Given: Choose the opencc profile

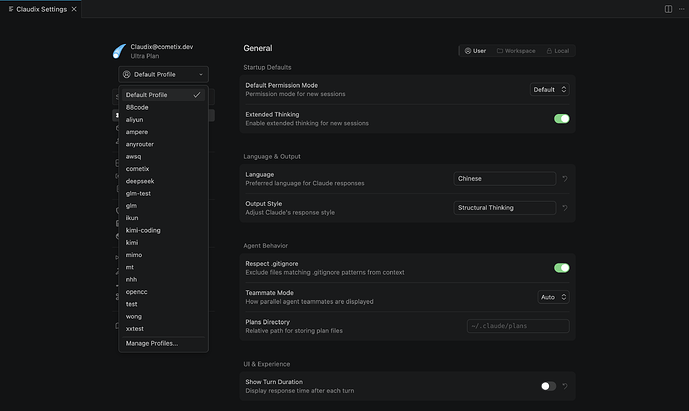Looking at the screenshot, I should pos(163,292).
